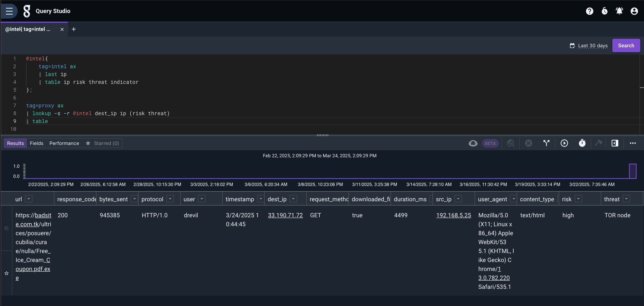
Task: Click the circled play icon
Action: (x=564, y=143)
